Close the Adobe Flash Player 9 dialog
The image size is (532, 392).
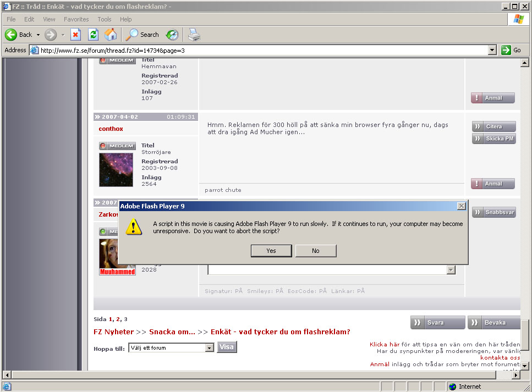point(462,206)
